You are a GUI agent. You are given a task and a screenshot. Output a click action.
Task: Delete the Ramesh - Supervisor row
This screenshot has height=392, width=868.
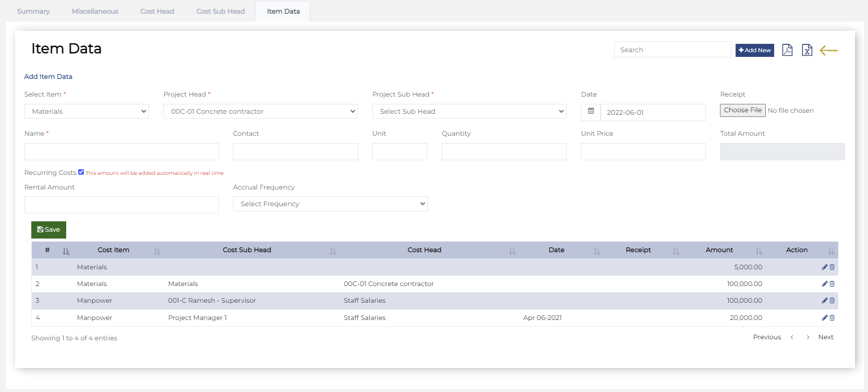832,301
